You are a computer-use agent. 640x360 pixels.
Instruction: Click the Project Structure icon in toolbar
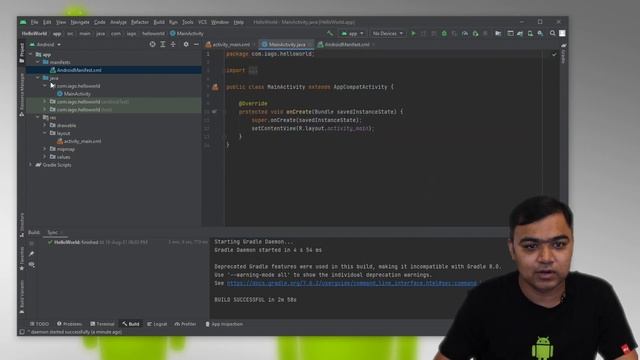(x=498, y=33)
